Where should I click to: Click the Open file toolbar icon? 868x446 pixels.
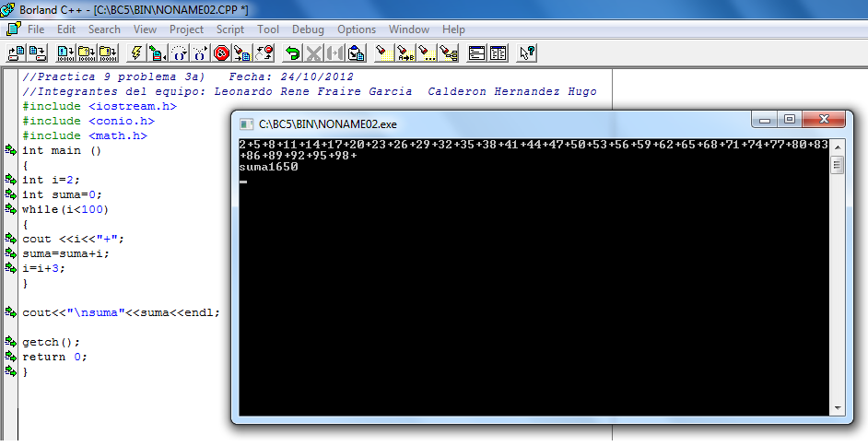[16, 53]
